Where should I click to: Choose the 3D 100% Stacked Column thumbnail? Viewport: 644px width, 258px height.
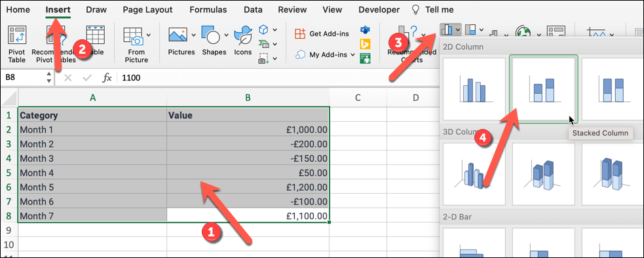(613, 174)
